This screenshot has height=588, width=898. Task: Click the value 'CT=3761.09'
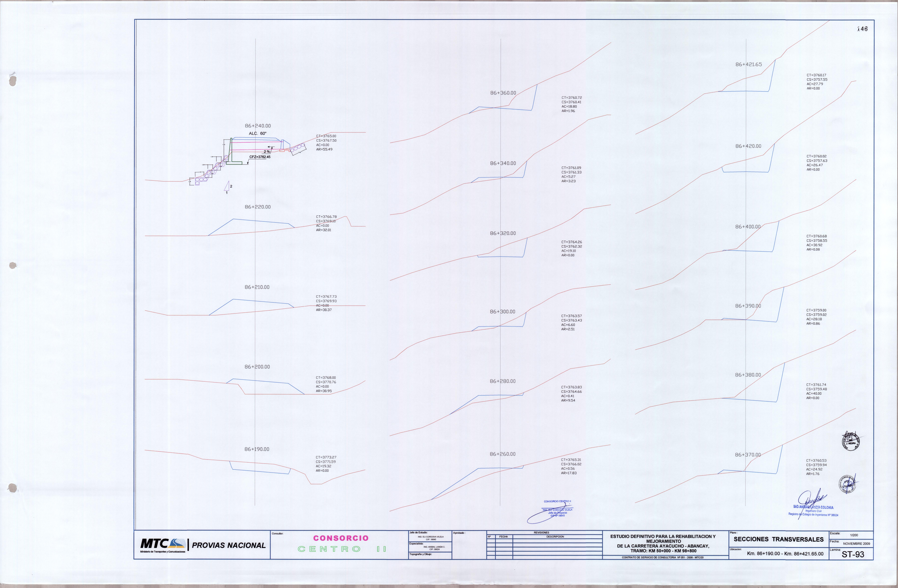[571, 168]
